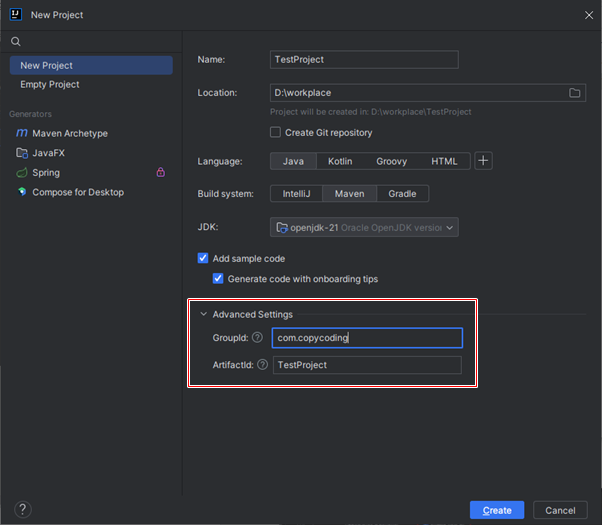Click the lock icon beside Spring
Viewport: 602px width, 525px height.
pos(160,172)
